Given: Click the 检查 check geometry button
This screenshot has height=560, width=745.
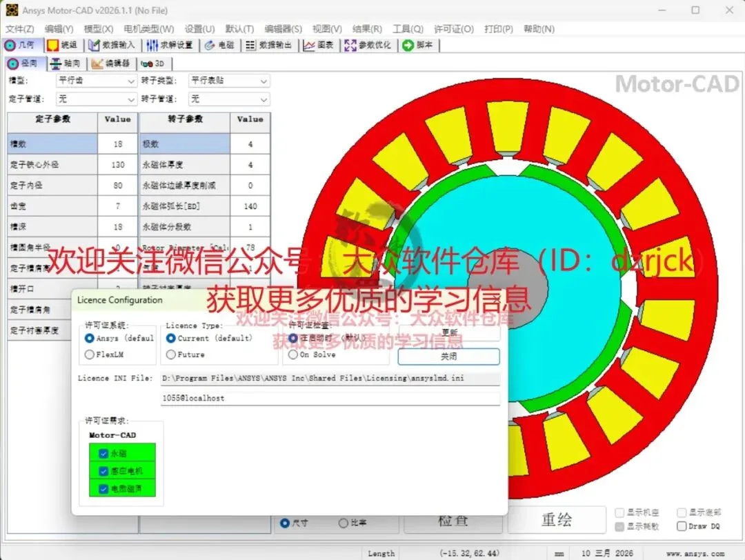Looking at the screenshot, I should point(453,521).
